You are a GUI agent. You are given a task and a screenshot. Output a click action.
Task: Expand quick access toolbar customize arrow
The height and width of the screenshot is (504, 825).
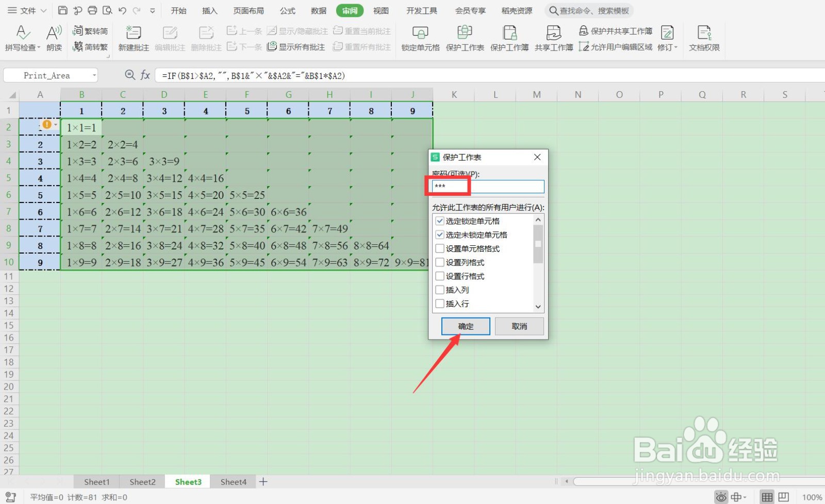(152, 10)
